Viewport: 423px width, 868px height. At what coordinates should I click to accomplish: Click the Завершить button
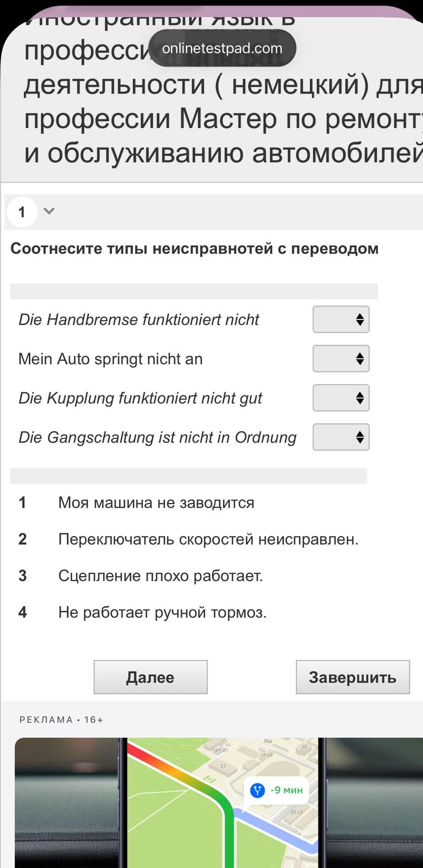353,677
